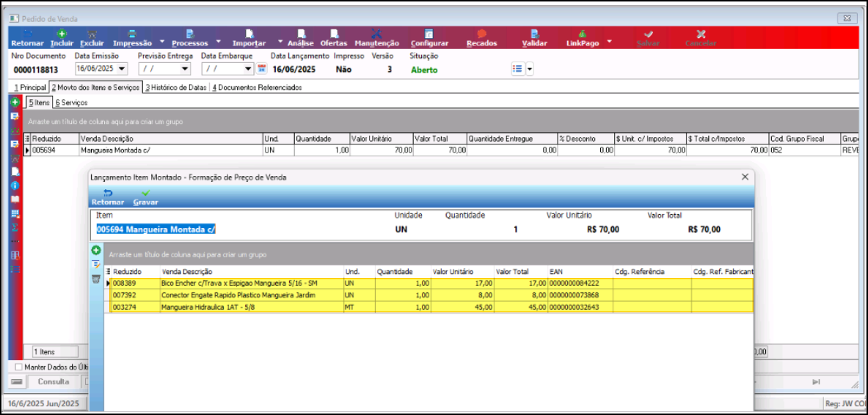Switch to the 6 Serviços sub-tab

71,103
